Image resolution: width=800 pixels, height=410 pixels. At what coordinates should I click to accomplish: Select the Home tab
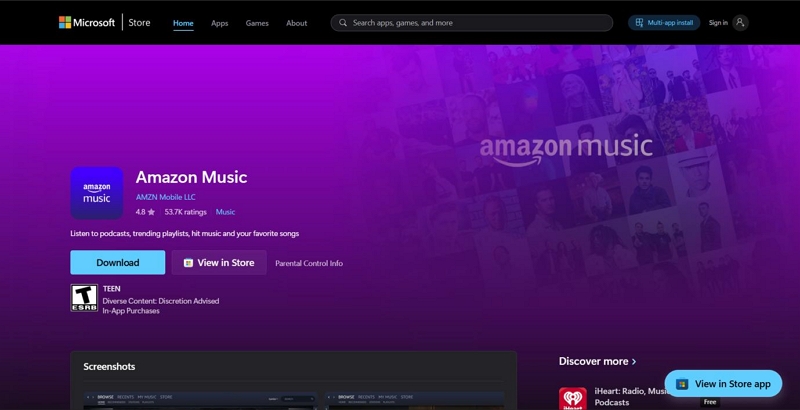(x=183, y=23)
